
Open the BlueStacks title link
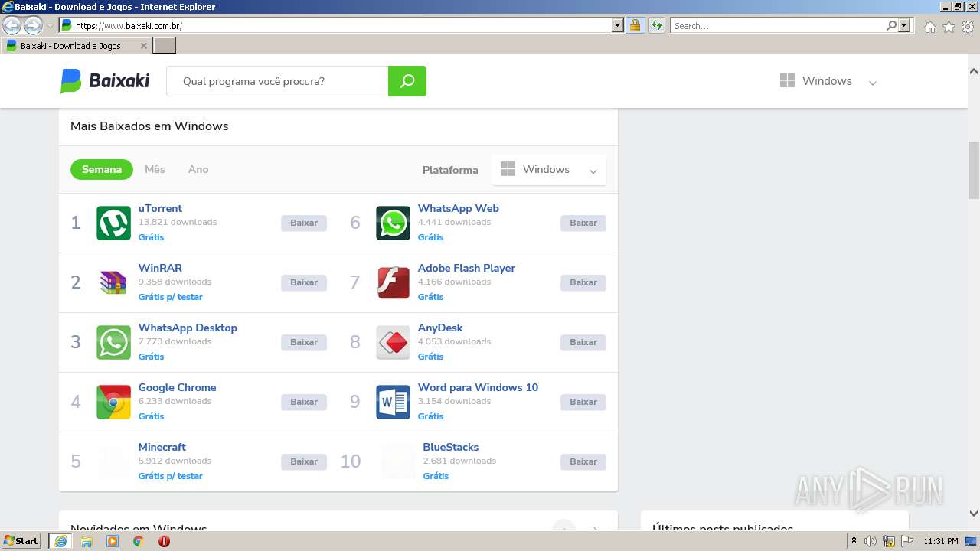click(451, 447)
